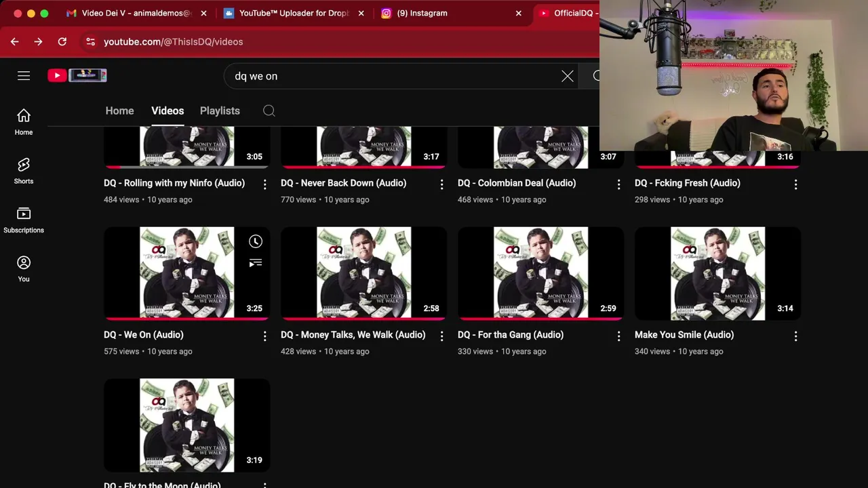The image size is (868, 488).
Task: Close the YouTube Uploader for Dropbox tab
Action: click(x=361, y=13)
